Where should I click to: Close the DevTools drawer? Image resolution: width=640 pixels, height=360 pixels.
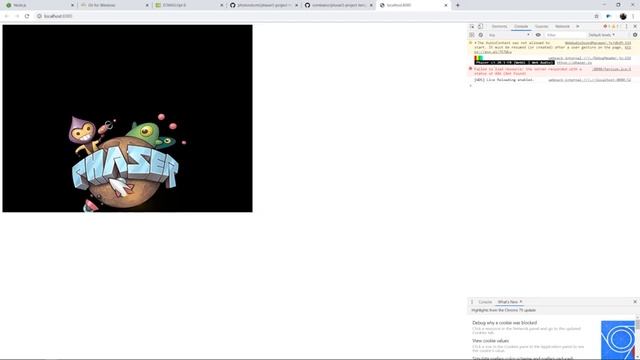(635, 302)
